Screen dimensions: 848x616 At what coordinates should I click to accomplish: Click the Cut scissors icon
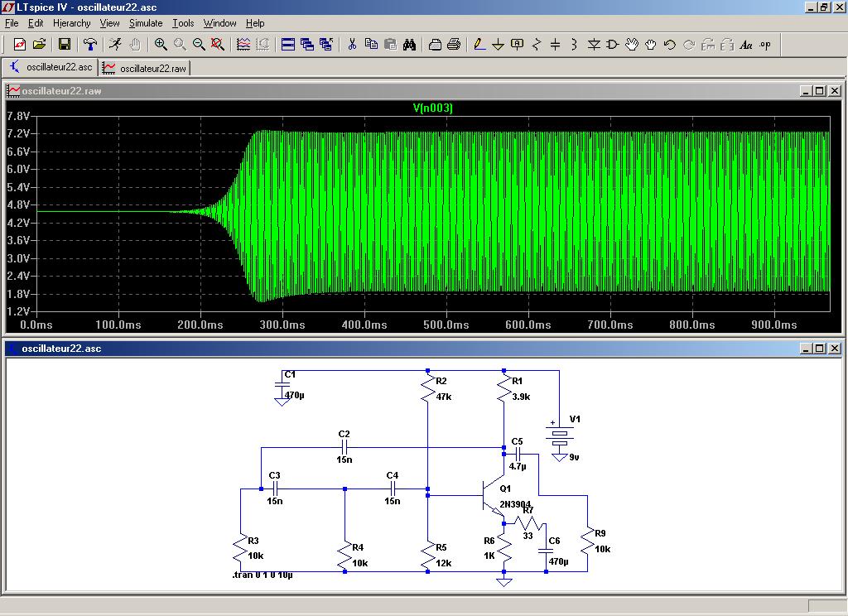(352, 45)
